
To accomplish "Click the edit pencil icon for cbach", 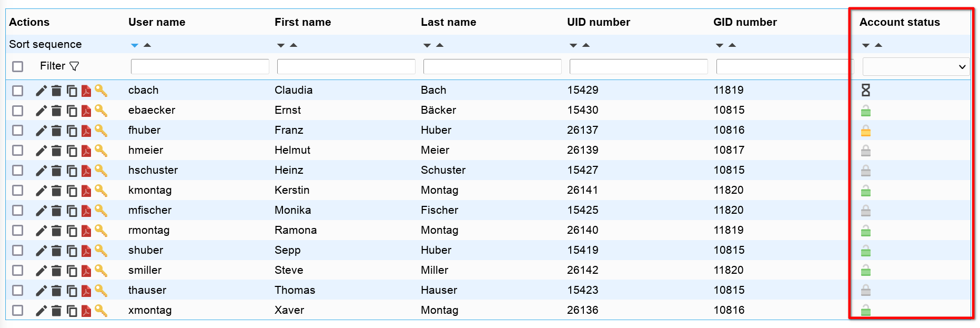I will (41, 91).
